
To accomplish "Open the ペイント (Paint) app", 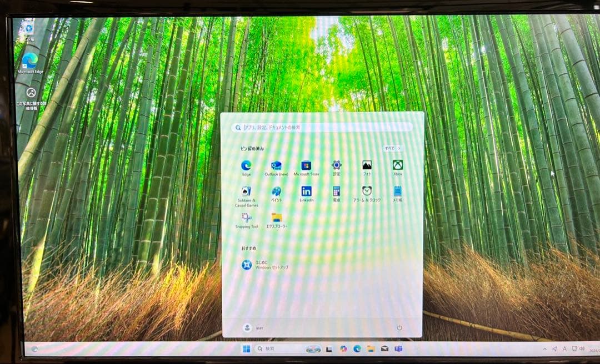I will (x=277, y=191).
